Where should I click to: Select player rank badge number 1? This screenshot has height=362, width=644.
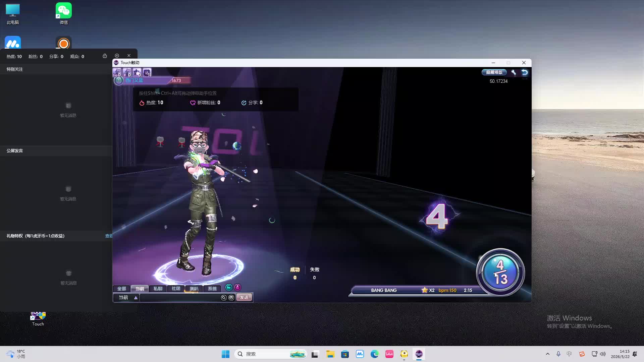(118, 80)
